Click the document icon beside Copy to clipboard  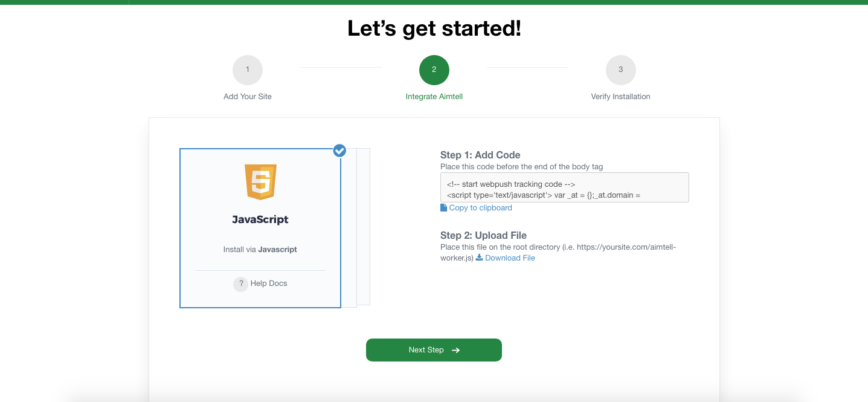(x=442, y=207)
